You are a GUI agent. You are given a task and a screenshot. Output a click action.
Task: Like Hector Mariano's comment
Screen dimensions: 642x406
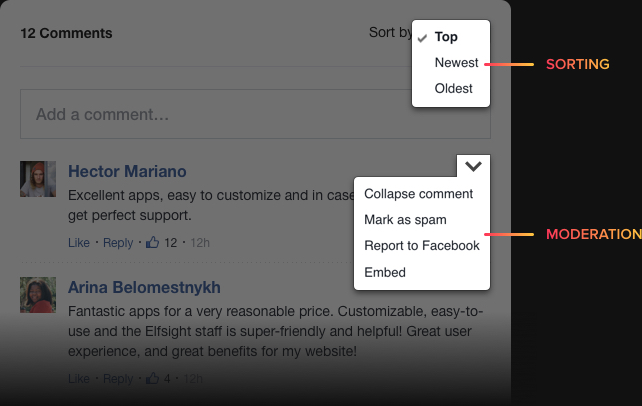click(79, 243)
